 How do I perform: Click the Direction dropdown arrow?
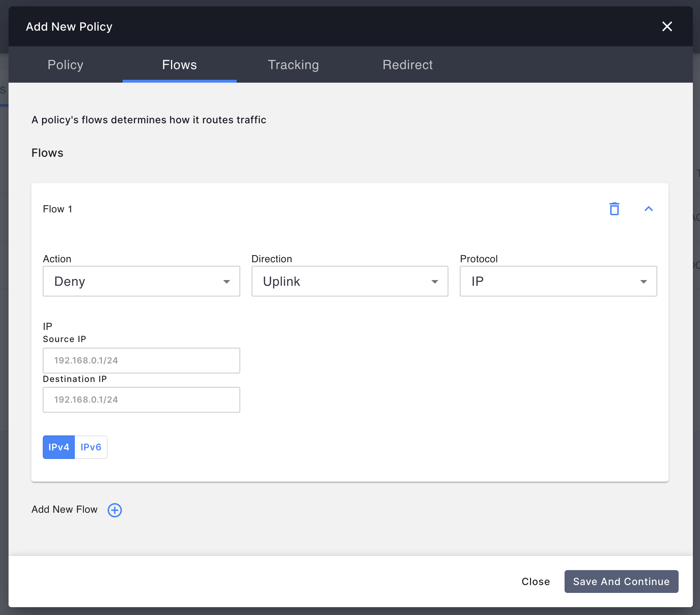(435, 281)
